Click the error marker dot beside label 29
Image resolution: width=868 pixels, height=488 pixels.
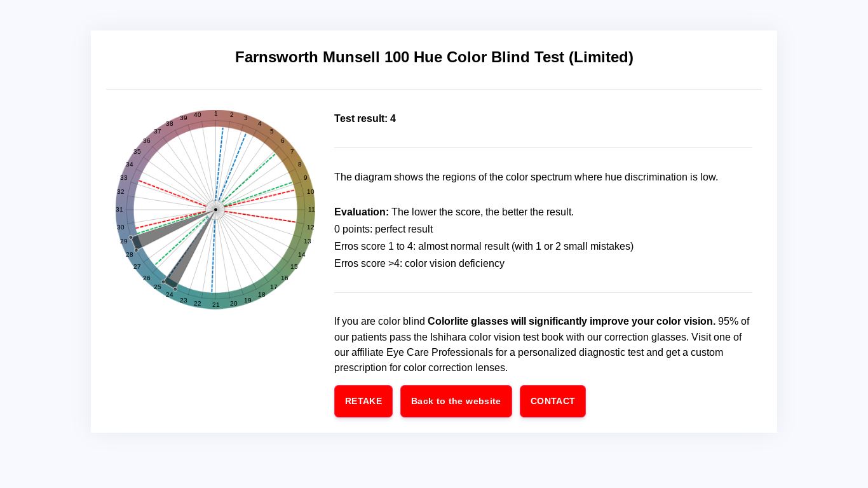pos(131,238)
